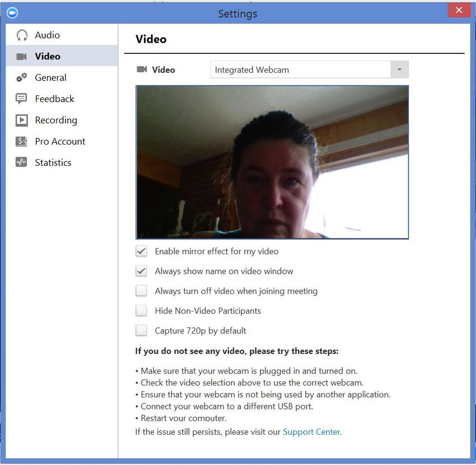
Task: Click the Pro Account dollar icon
Action: coord(21,141)
